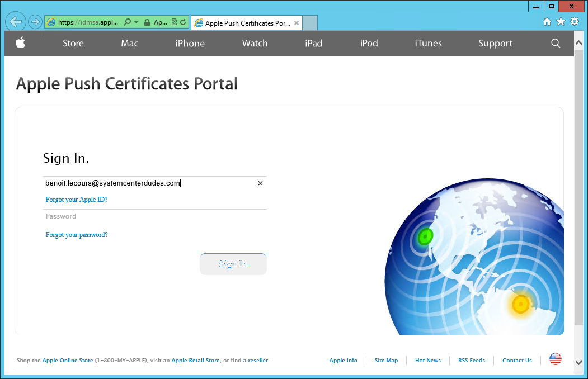
Task: Click the browser Home icon
Action: coord(547,22)
